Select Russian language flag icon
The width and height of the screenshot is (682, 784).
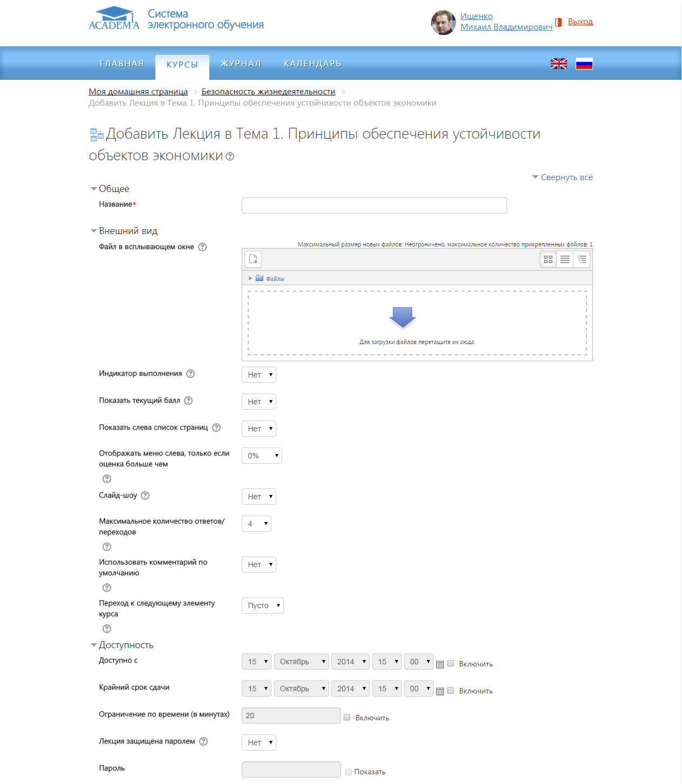(x=584, y=64)
